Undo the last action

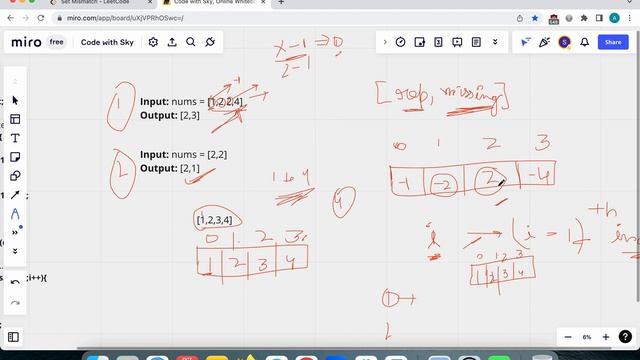coord(15,282)
